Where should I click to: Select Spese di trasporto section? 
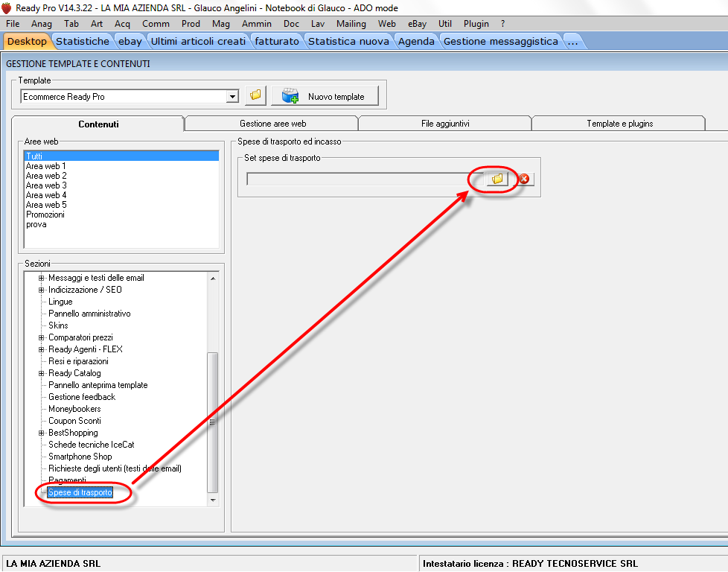point(80,492)
